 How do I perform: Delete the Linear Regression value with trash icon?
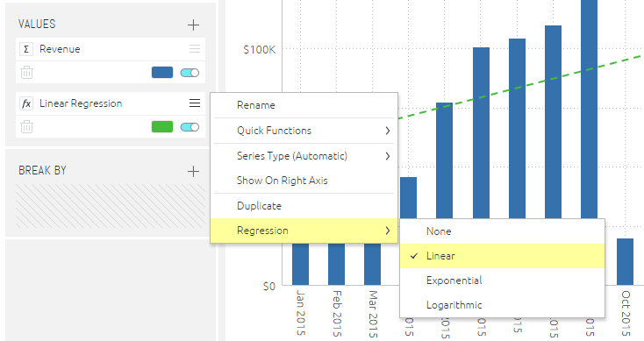tap(26, 126)
